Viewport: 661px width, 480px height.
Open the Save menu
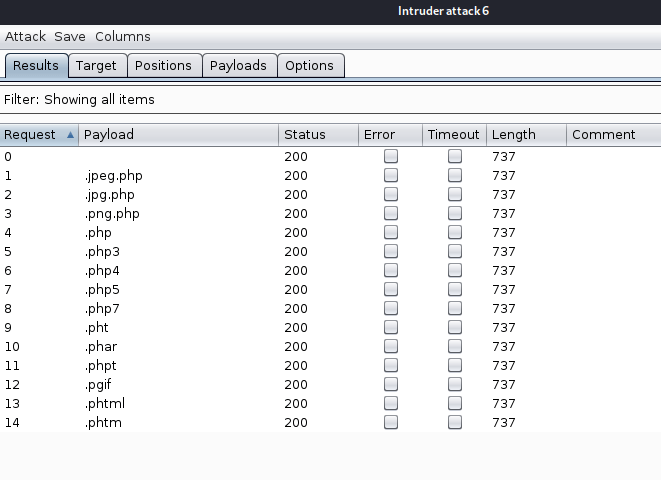(70, 37)
